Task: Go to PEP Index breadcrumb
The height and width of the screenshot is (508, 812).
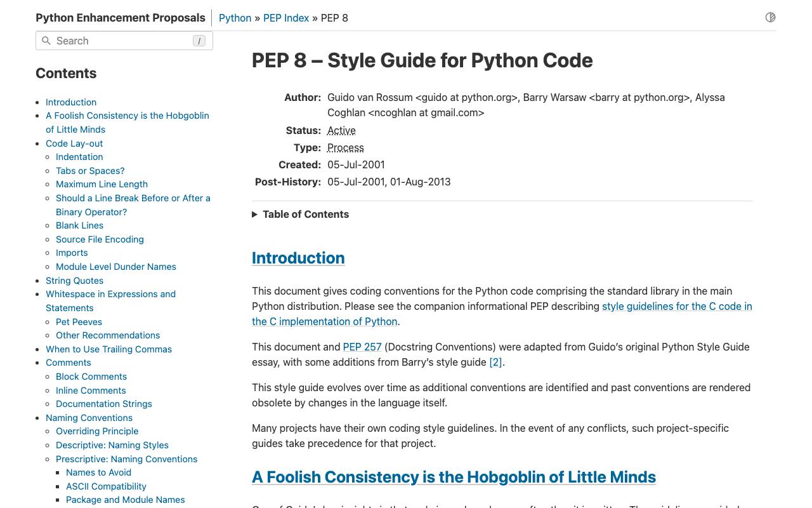Action: click(x=286, y=18)
